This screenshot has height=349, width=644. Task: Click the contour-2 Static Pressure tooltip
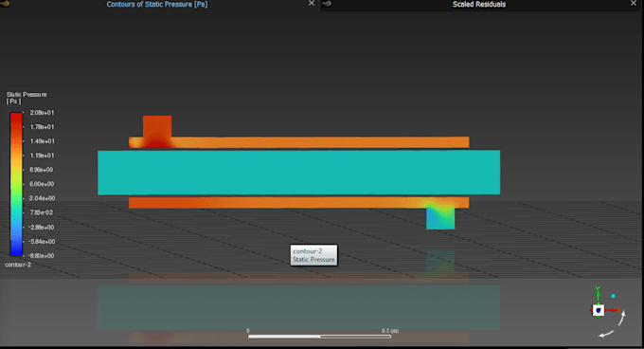[313, 255]
